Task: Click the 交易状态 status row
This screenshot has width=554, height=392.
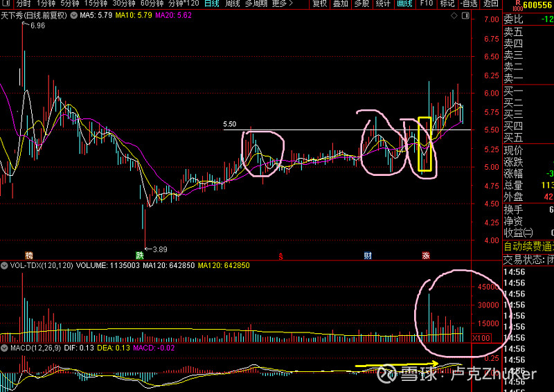Action: click(528, 260)
